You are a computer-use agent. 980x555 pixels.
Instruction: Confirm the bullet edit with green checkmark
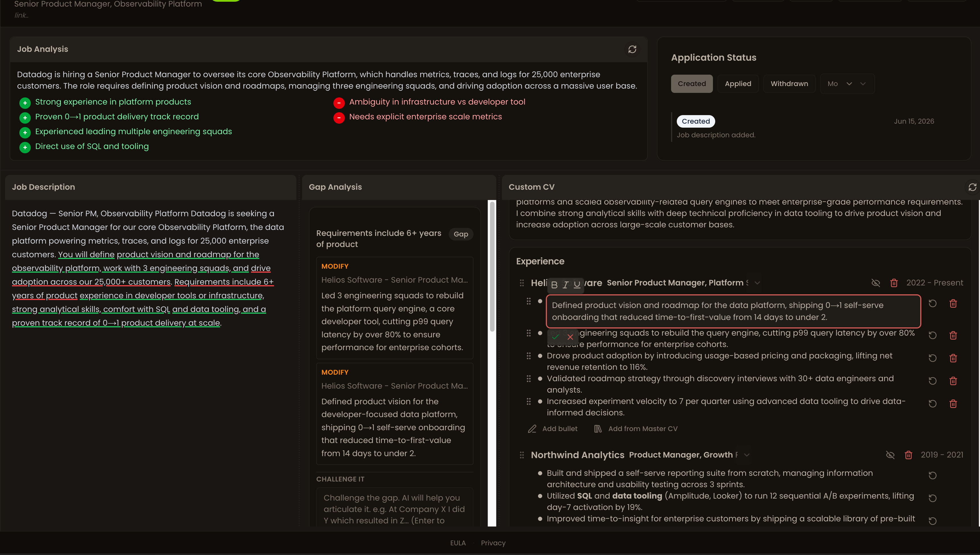coord(555,336)
